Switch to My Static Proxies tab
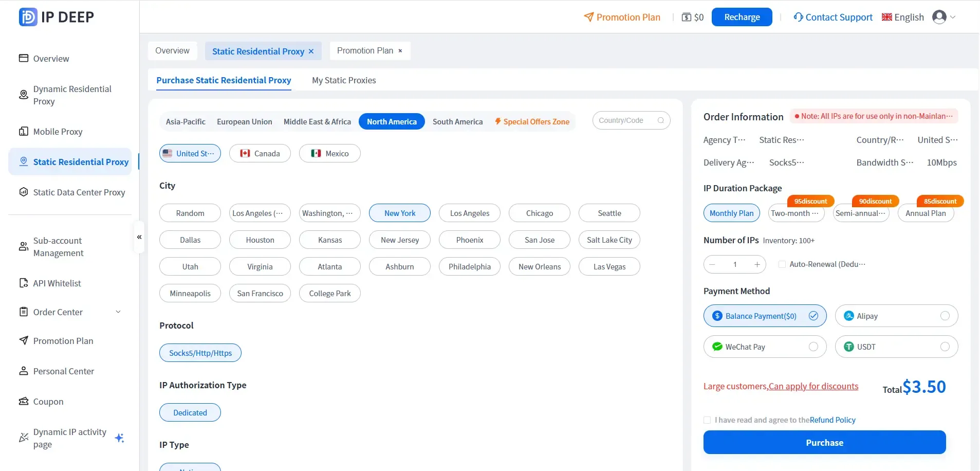This screenshot has width=980, height=471. point(344,80)
